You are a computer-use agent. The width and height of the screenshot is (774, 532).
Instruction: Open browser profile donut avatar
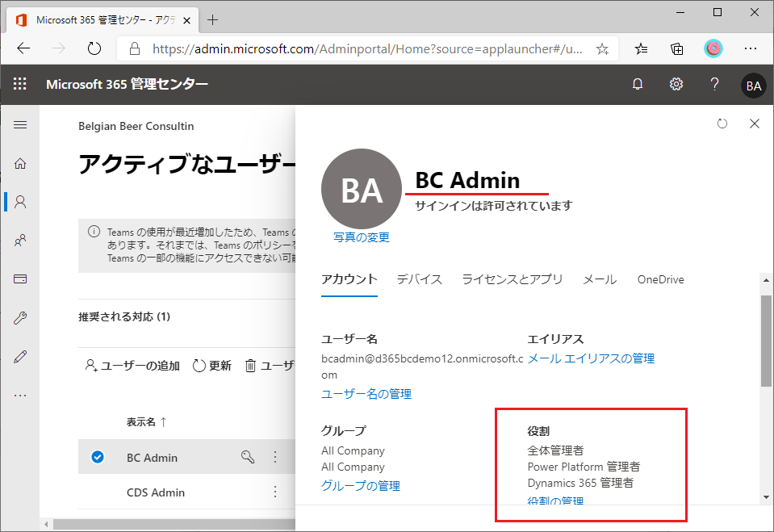pos(713,48)
